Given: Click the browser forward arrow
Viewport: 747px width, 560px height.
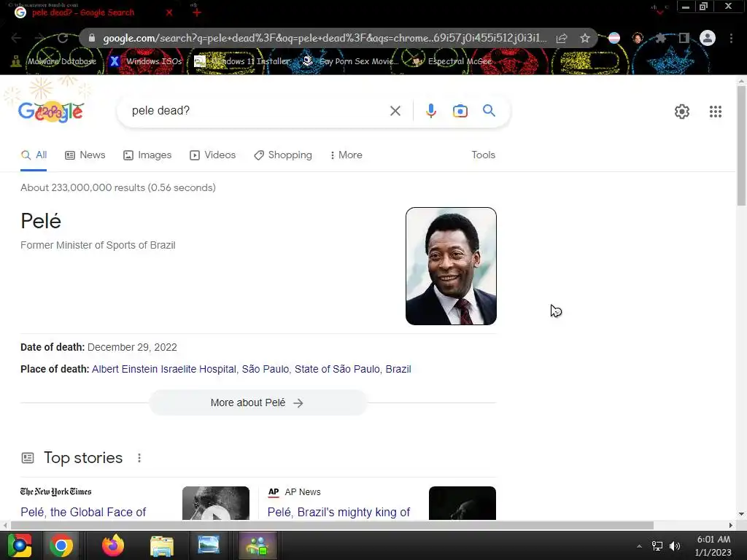Looking at the screenshot, I should [x=39, y=38].
